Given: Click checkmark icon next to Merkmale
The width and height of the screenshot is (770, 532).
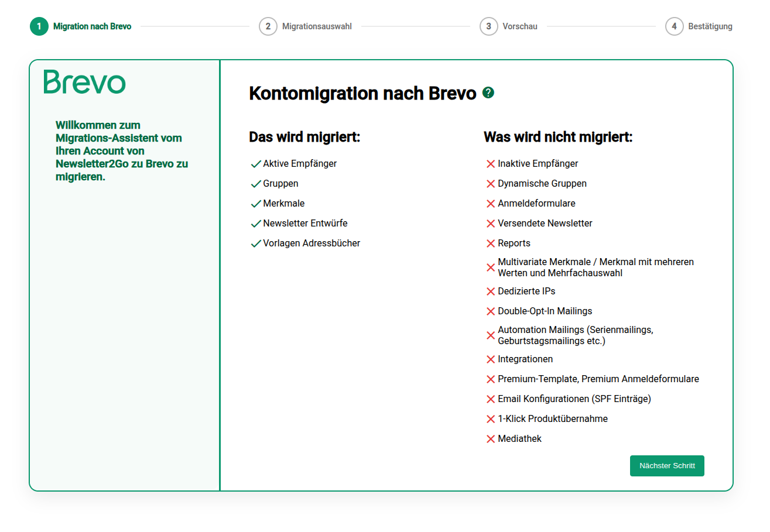Looking at the screenshot, I should [255, 204].
